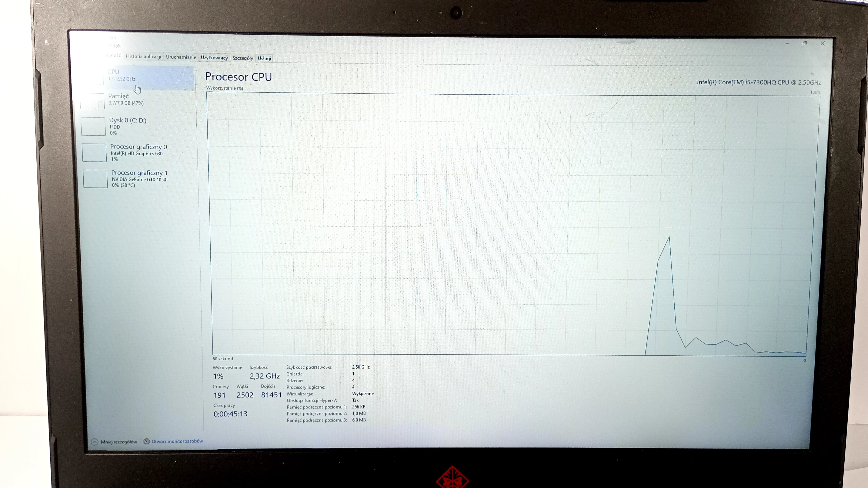Click the Gniazda value 1
This screenshot has height=488, width=868.
[x=353, y=374]
